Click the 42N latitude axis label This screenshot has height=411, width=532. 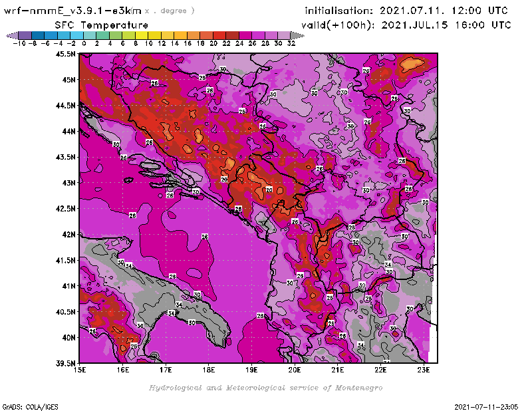click(68, 234)
